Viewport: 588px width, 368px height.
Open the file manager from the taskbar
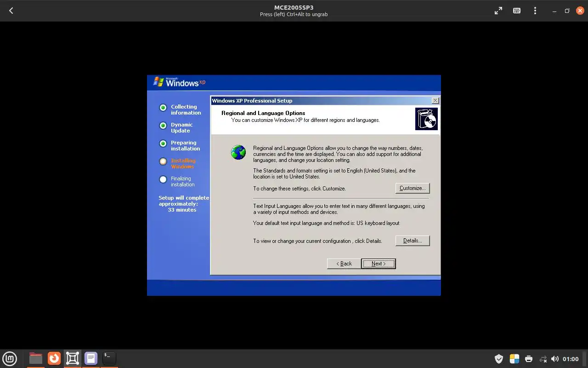coord(35,358)
